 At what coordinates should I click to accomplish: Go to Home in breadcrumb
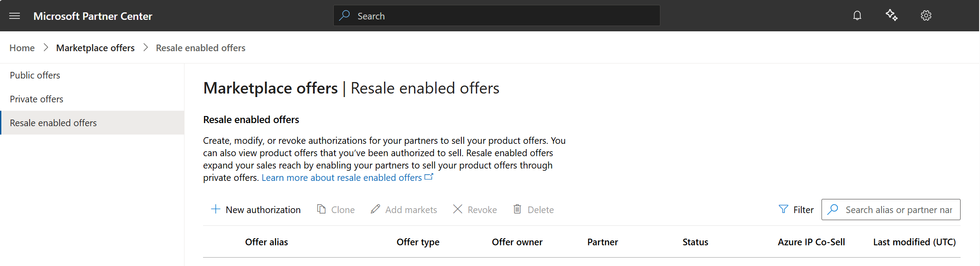coord(22,48)
